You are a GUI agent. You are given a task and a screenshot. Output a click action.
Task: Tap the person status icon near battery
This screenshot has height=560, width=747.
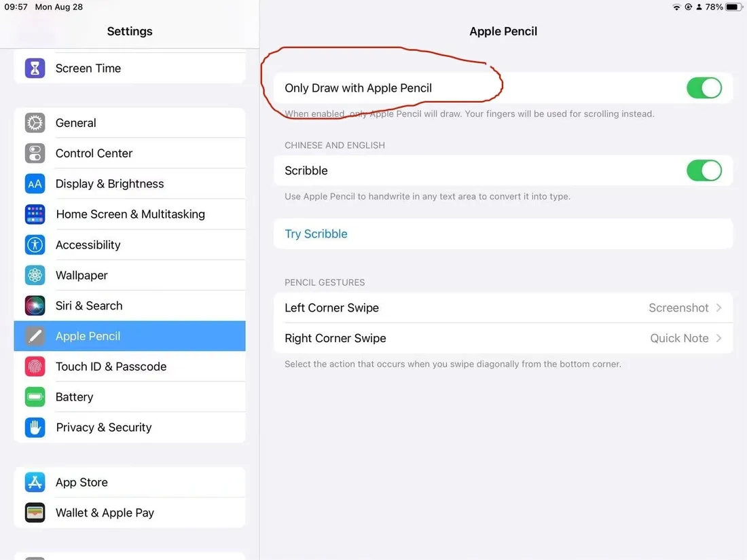(699, 7)
